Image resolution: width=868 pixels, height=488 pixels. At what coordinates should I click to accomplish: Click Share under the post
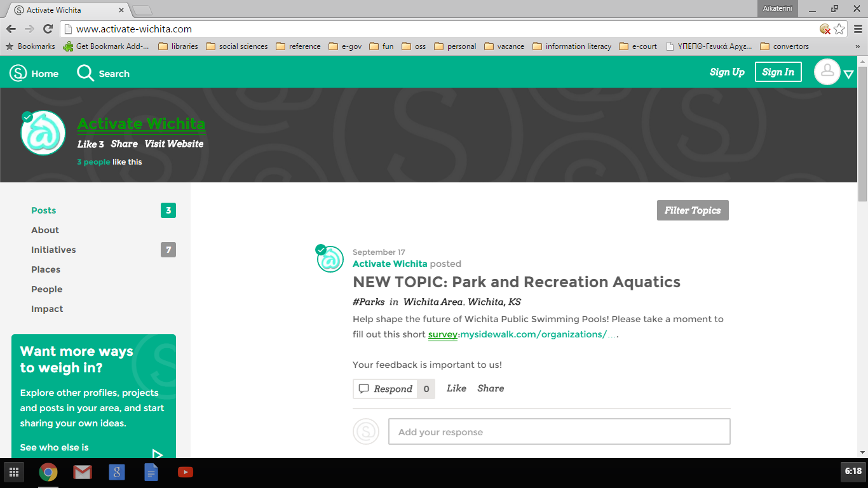click(x=491, y=388)
